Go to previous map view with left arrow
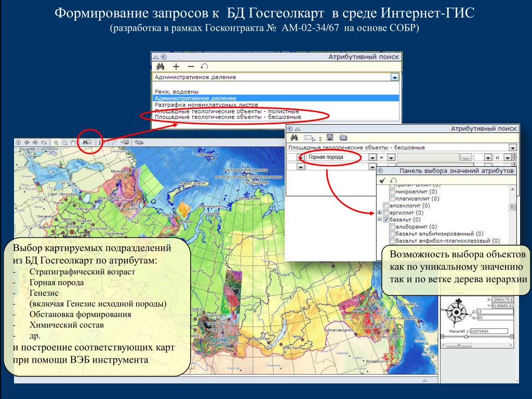The image size is (532, 399). pos(27,142)
